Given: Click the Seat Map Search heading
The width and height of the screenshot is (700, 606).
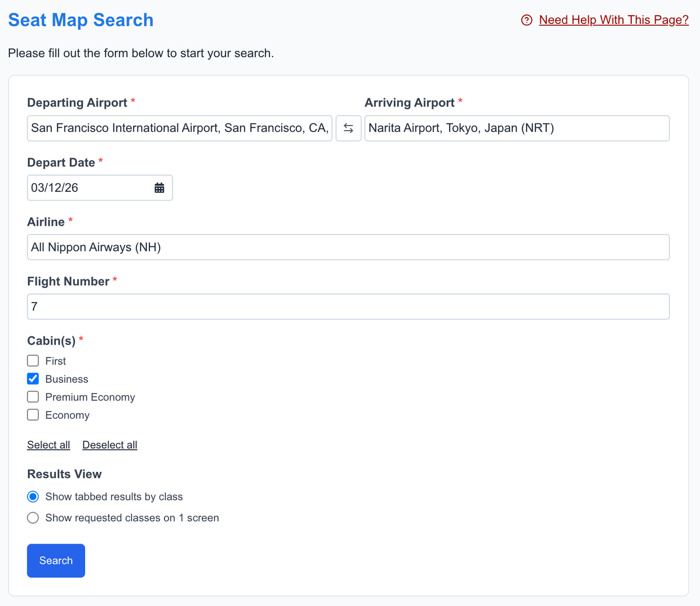Looking at the screenshot, I should [x=80, y=19].
